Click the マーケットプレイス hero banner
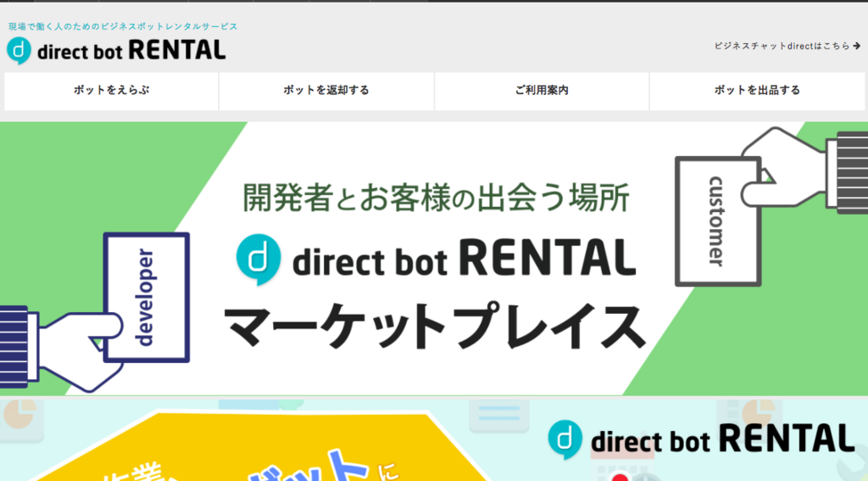This screenshot has height=481, width=868. pyautogui.click(x=434, y=258)
